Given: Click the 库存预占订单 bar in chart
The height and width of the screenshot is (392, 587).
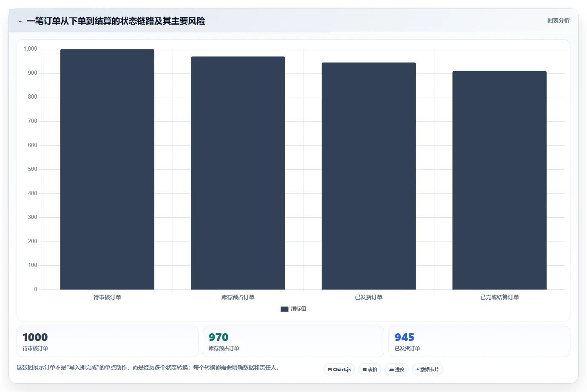Looking at the screenshot, I should (x=238, y=173).
